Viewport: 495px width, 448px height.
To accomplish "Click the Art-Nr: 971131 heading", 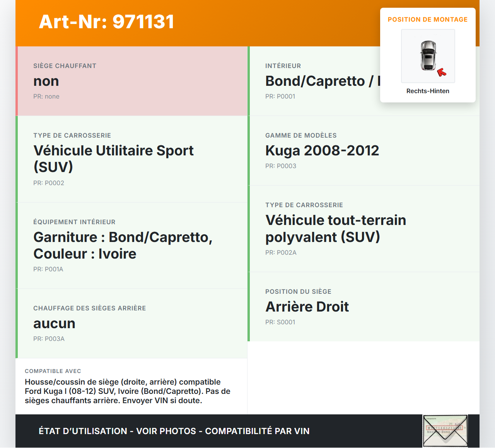I will 106,22.
